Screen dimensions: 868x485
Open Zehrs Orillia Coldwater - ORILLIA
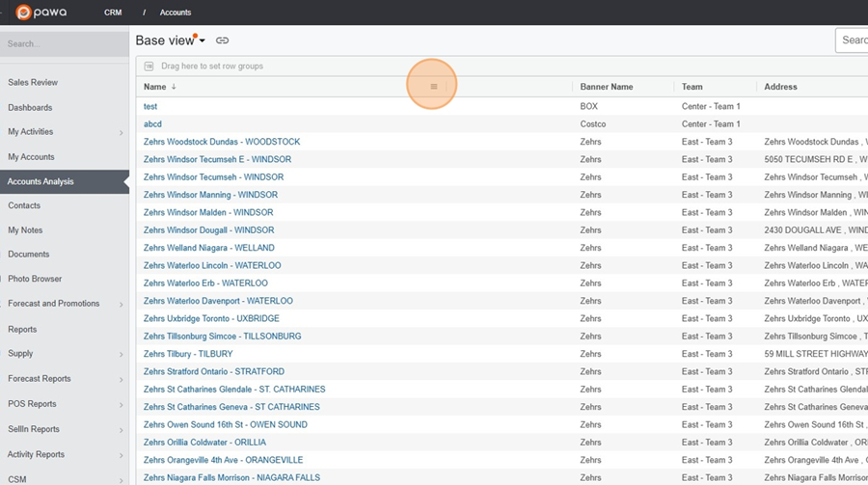click(x=204, y=443)
